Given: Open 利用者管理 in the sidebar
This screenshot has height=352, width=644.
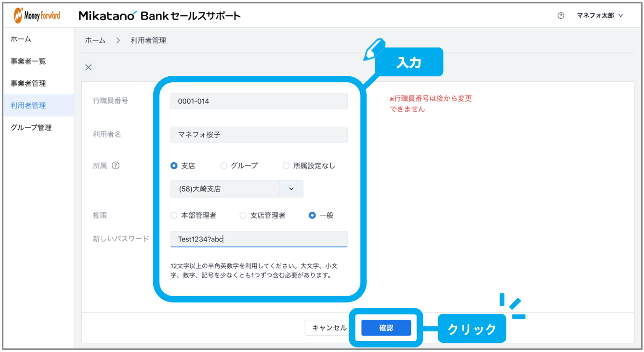Looking at the screenshot, I should coord(39,105).
